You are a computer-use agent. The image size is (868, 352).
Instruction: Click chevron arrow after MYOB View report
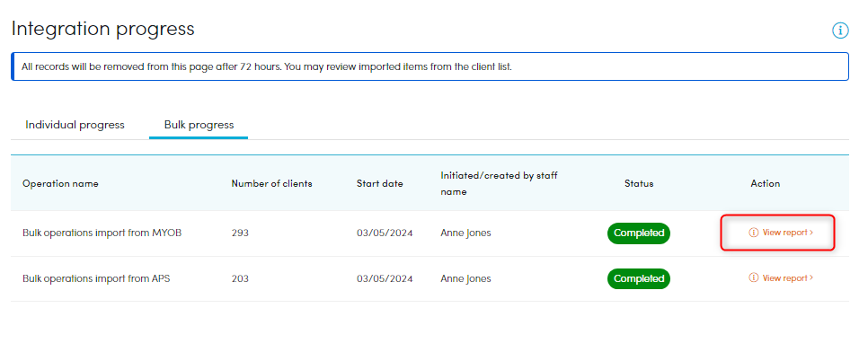(x=811, y=233)
